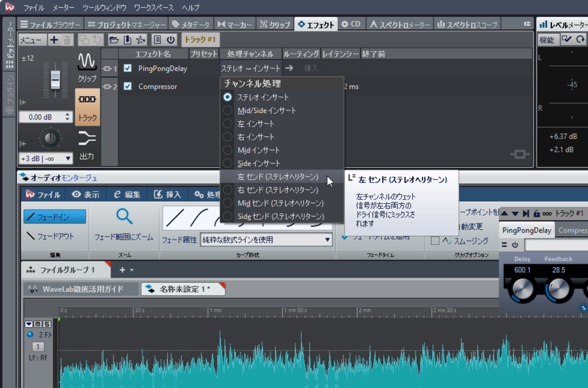Click the document list icon in Effects toolbar
Screen dimensions: 588x388
pyautogui.click(x=157, y=40)
